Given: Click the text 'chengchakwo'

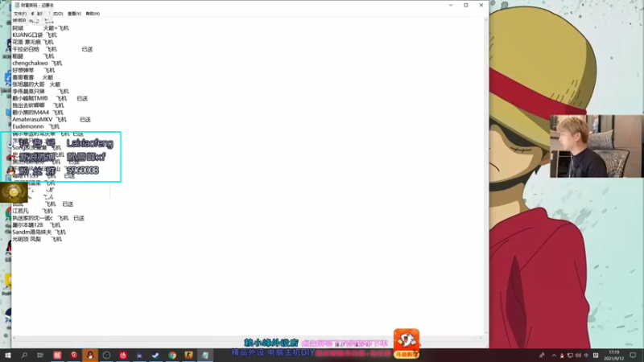Looking at the screenshot, I should (30, 64).
